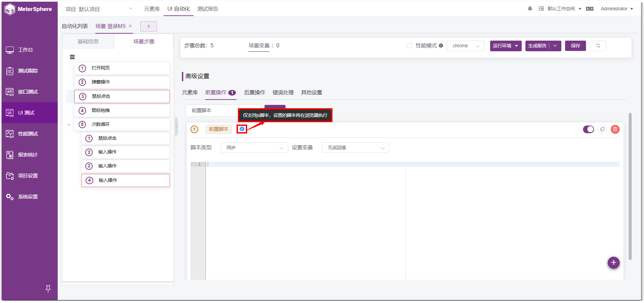This screenshot has width=644, height=303.
Task: Open the 默认工作空间 workspace menu
Action: (564, 9)
